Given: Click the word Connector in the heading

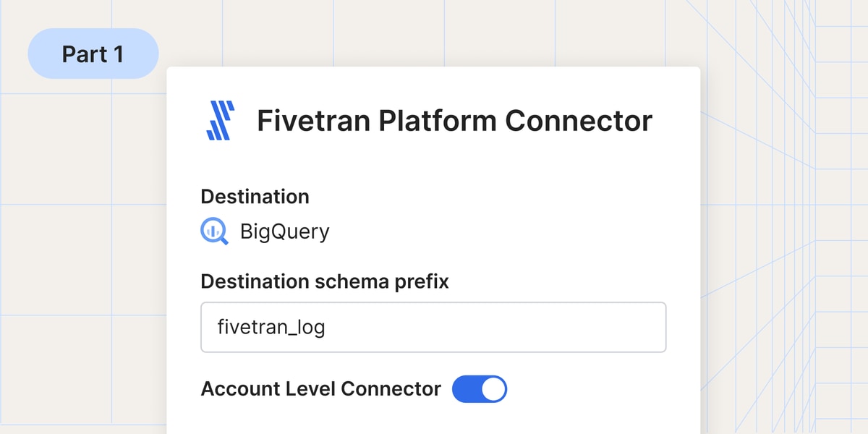Looking at the screenshot, I should click(579, 121).
